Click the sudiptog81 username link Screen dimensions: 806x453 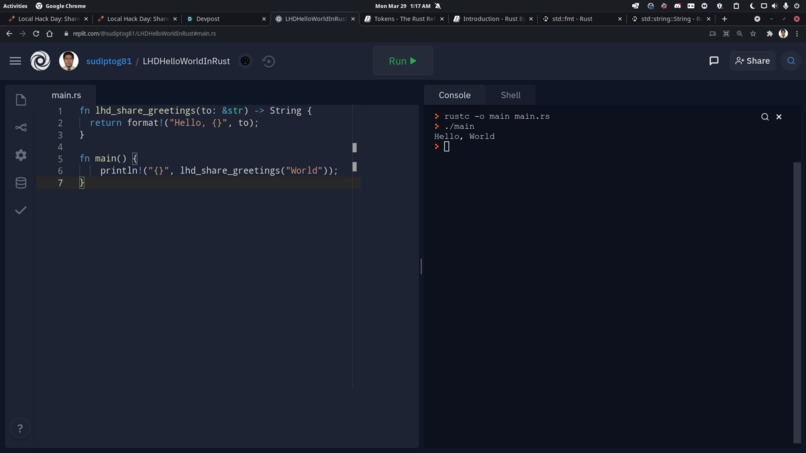pyautogui.click(x=108, y=61)
